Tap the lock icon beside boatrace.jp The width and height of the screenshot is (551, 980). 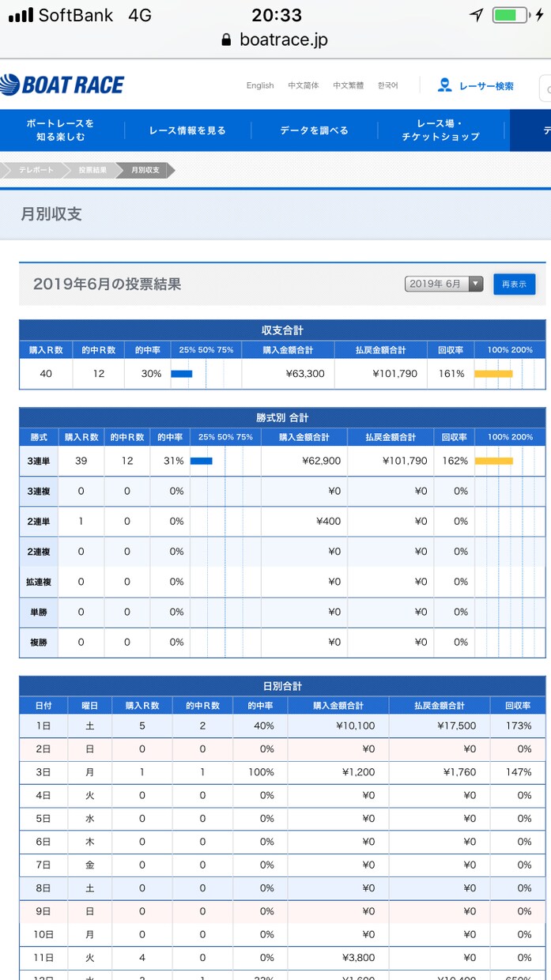pyautogui.click(x=227, y=40)
